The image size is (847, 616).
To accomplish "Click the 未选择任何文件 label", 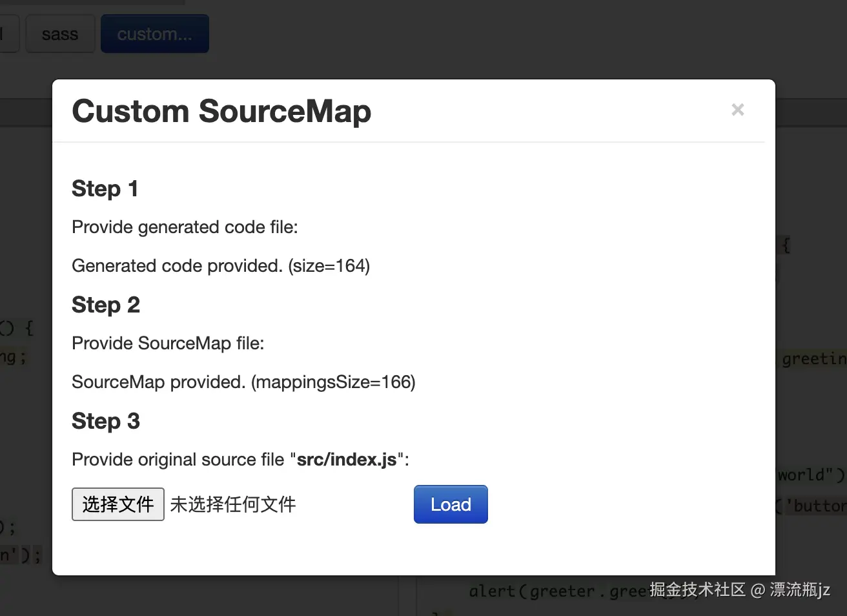I will pyautogui.click(x=232, y=504).
